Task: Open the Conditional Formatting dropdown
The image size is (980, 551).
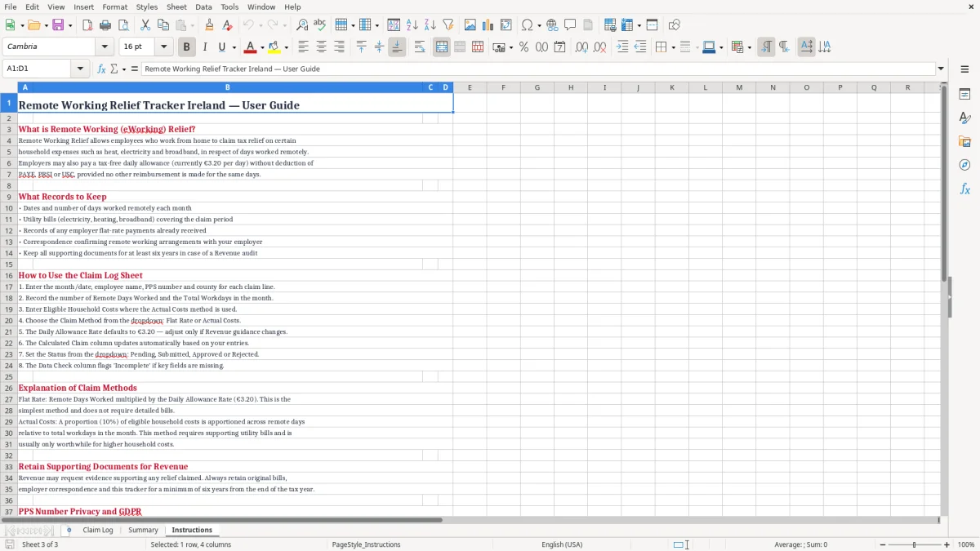Action: (x=749, y=47)
